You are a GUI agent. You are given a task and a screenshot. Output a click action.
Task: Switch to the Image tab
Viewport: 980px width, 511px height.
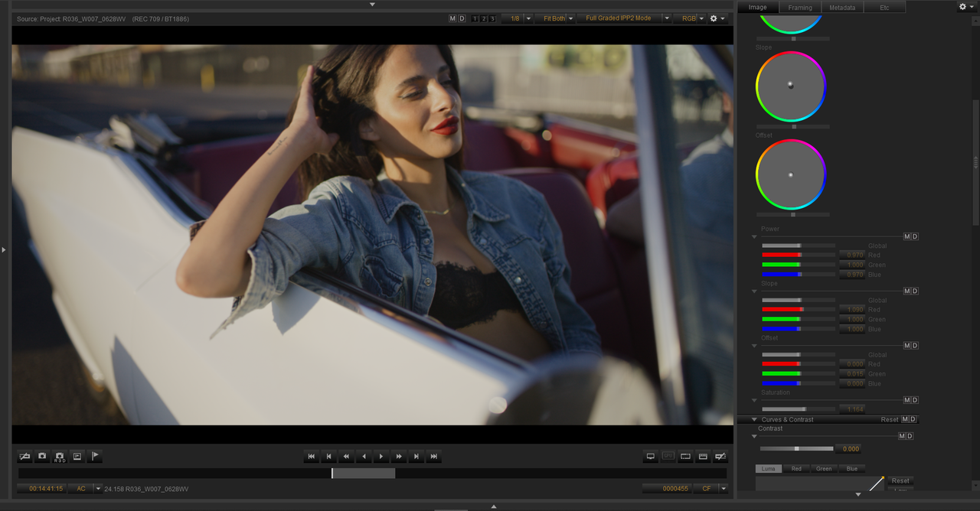tap(757, 7)
